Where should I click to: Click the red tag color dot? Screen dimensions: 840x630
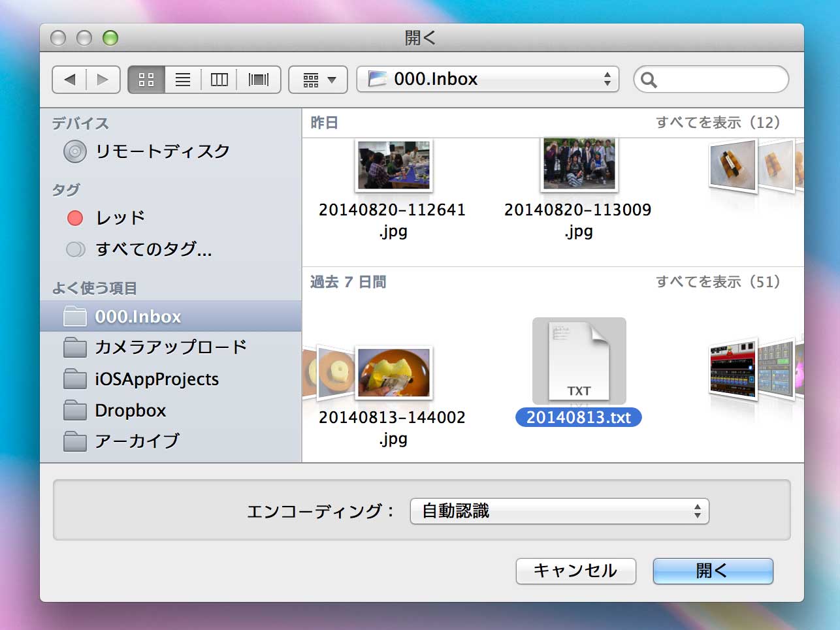pyautogui.click(x=75, y=217)
